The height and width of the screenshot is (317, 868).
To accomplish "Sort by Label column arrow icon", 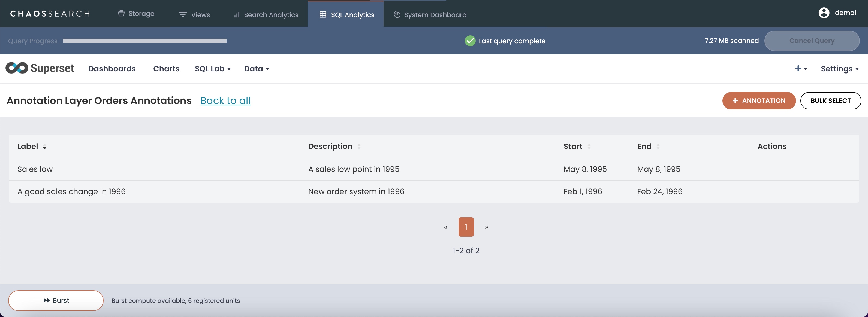I will [44, 147].
